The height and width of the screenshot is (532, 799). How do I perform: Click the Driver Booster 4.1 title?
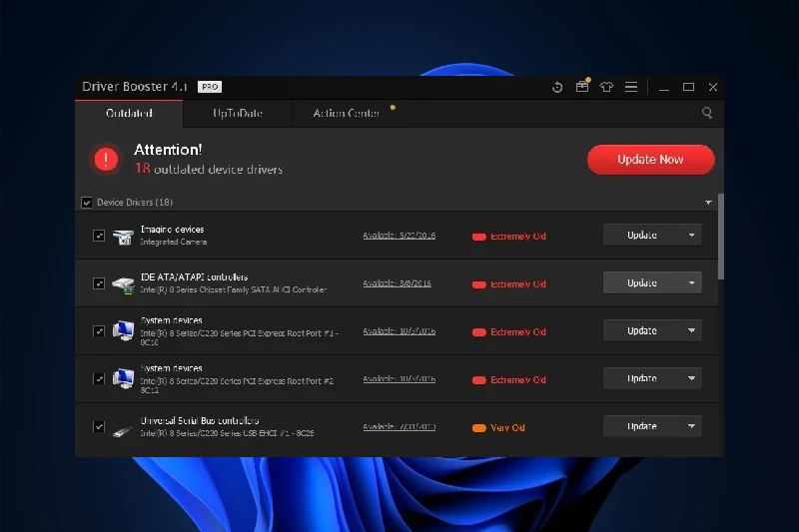[135, 87]
